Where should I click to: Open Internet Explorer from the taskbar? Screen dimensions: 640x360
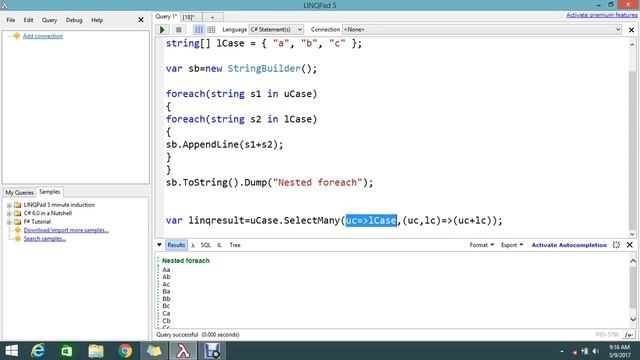click(x=38, y=351)
